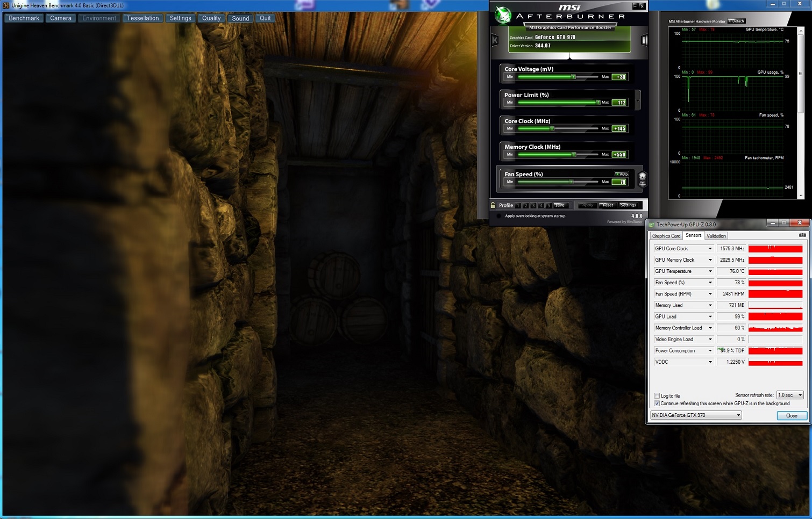Open the GPU Load sensor dropdown

coord(710,316)
